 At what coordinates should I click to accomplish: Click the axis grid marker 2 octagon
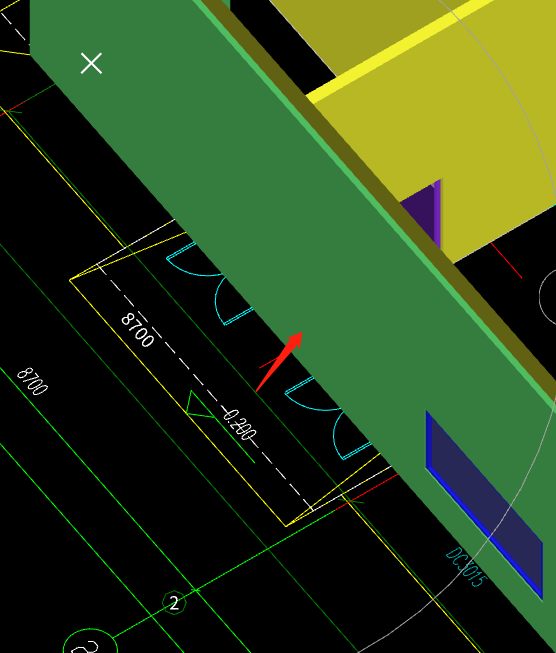click(174, 603)
